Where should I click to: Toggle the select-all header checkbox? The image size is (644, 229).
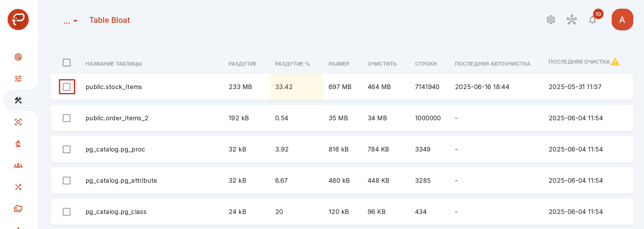(66, 62)
